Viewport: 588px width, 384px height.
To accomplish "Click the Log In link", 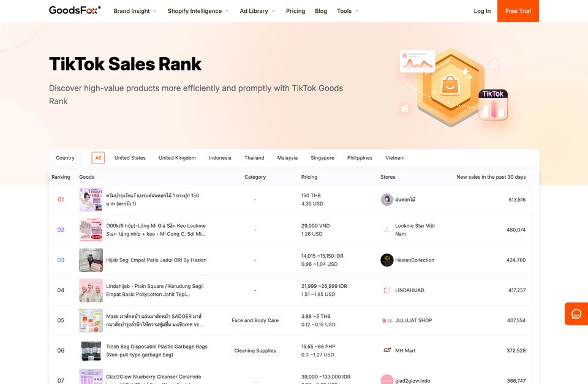I will (482, 11).
